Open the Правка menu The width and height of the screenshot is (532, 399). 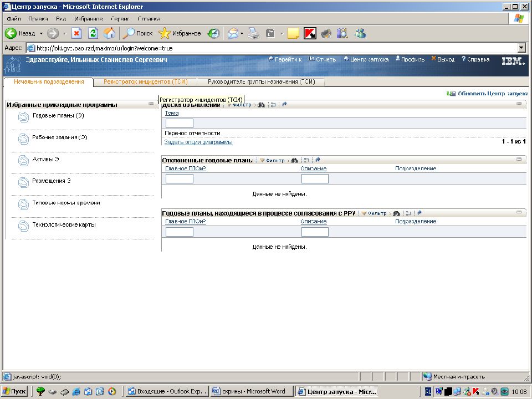pos(38,19)
